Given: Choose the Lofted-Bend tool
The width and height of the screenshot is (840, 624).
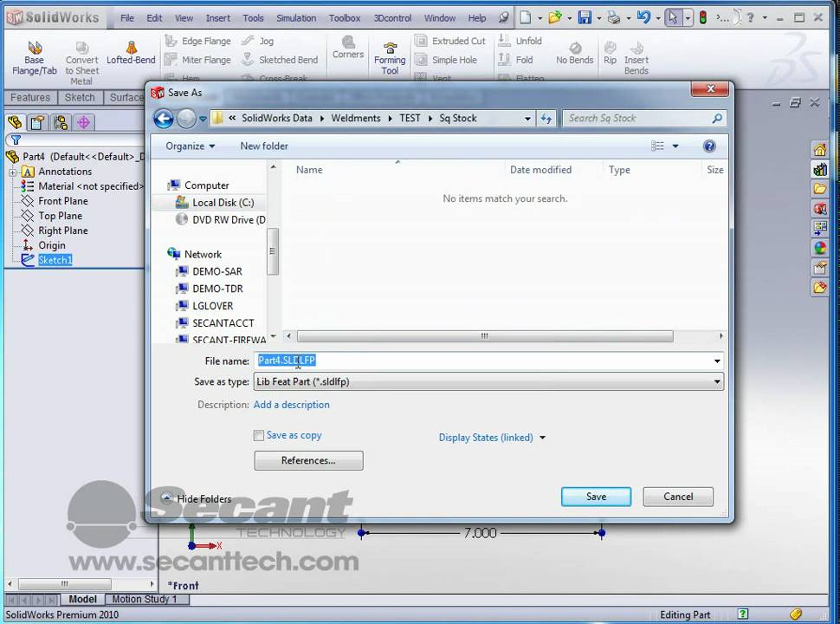Looking at the screenshot, I should pos(131,53).
